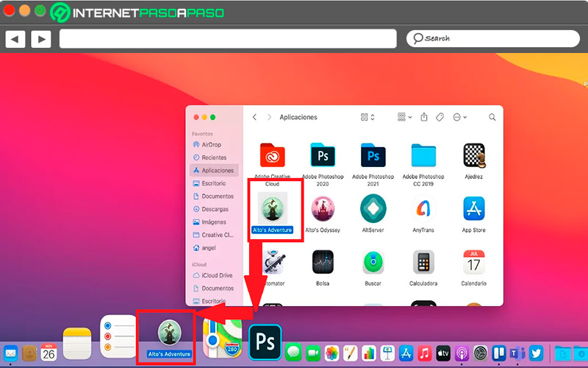Screen dimensions: 588x368
Task: Select the AnyTrans app
Action: pos(423,208)
